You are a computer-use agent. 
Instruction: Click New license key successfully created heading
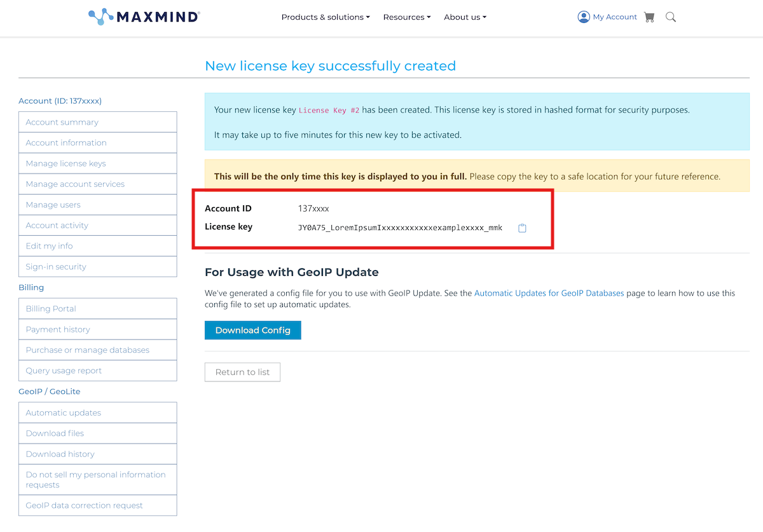pos(330,65)
